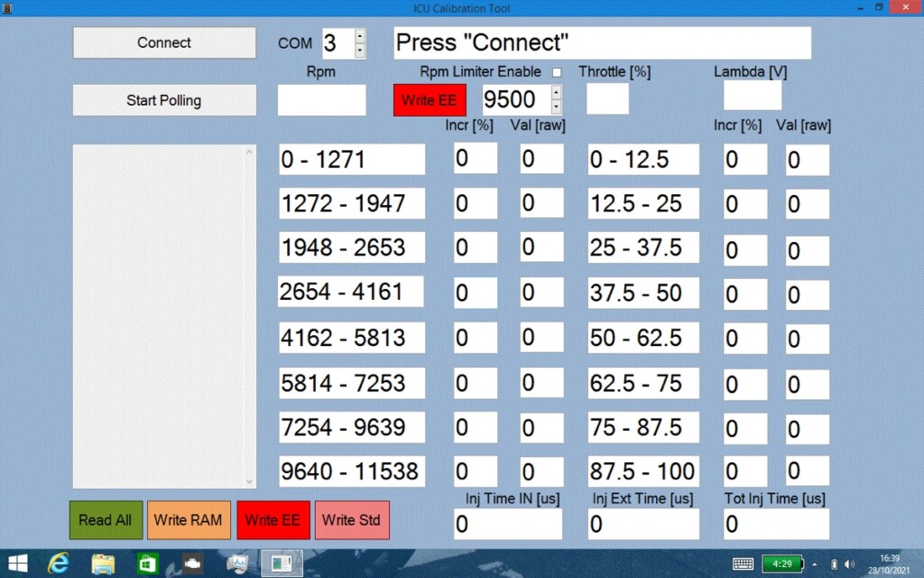Image resolution: width=924 pixels, height=578 pixels.
Task: Click the battery indicator showing 4:29
Action: [782, 564]
